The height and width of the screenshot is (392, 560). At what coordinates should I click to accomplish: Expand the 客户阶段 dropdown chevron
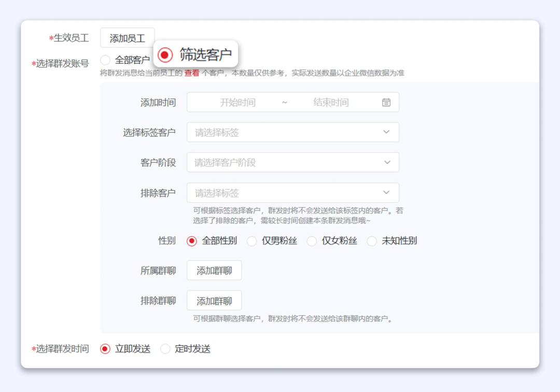[x=386, y=162]
